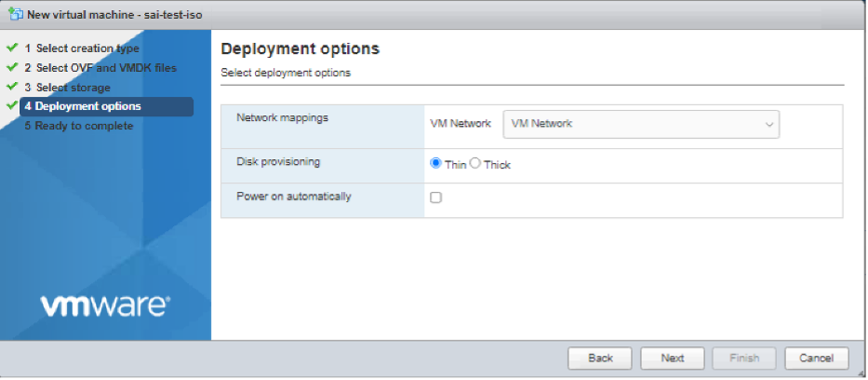Go to step 1 Select creation type
The image size is (868, 380).
click(82, 48)
